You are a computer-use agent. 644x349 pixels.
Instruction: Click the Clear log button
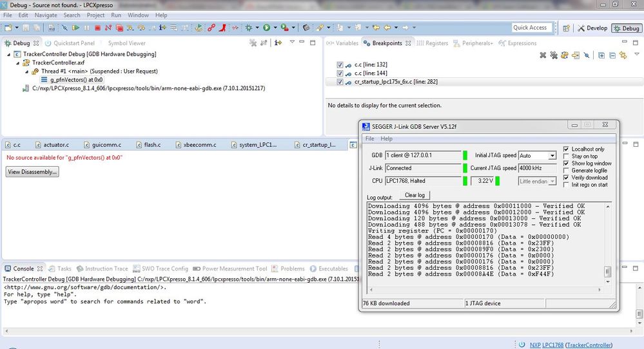(x=415, y=195)
